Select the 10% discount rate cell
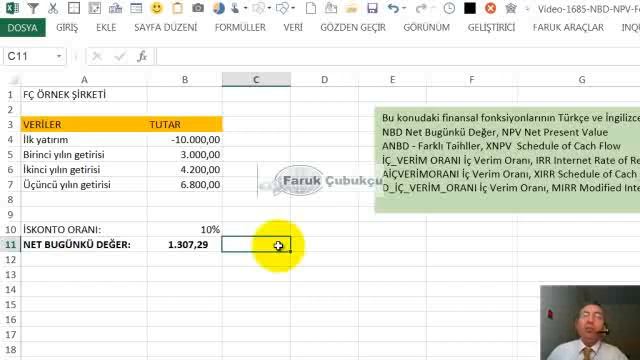The image size is (640, 360). click(185, 229)
